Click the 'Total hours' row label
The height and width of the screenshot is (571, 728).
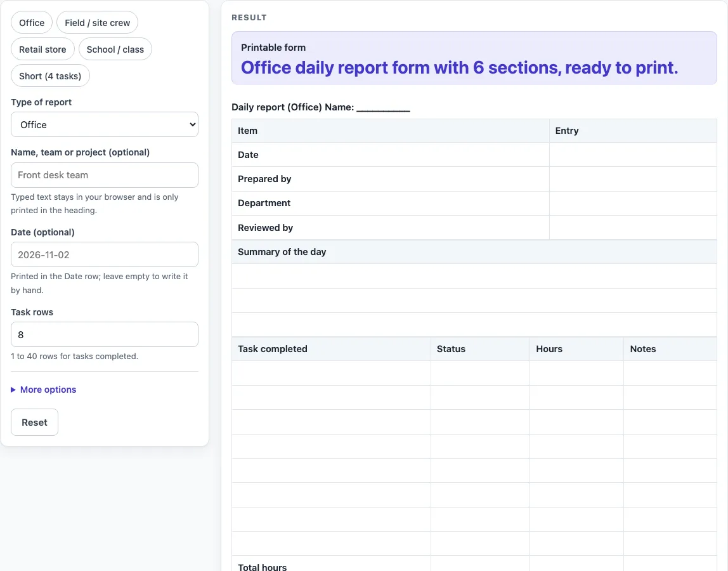coord(263,567)
